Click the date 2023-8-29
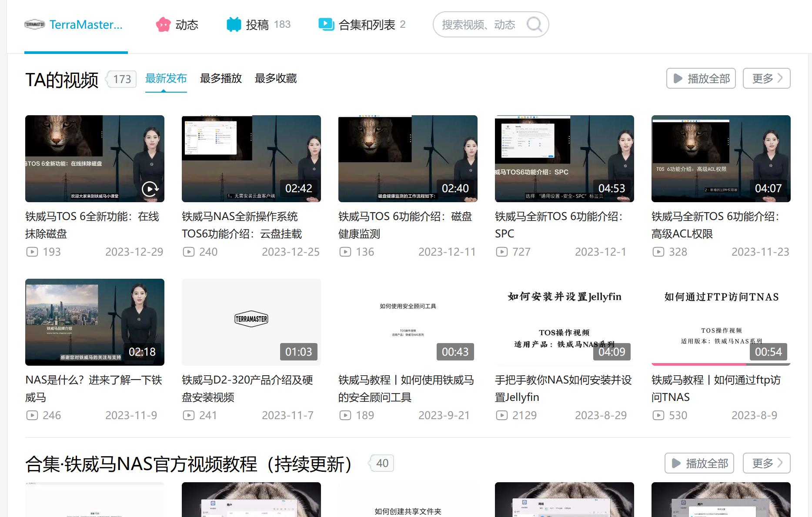Image resolution: width=812 pixels, height=517 pixels. pos(601,415)
